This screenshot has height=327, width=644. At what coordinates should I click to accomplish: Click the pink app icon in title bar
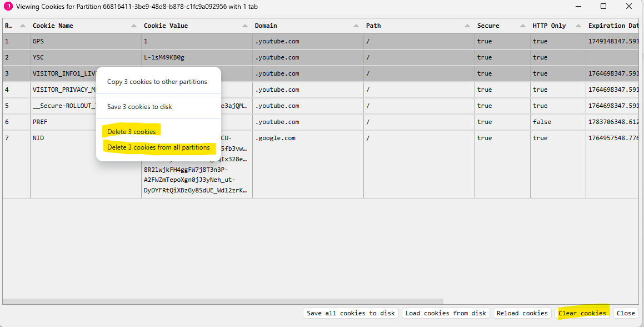[x=8, y=7]
